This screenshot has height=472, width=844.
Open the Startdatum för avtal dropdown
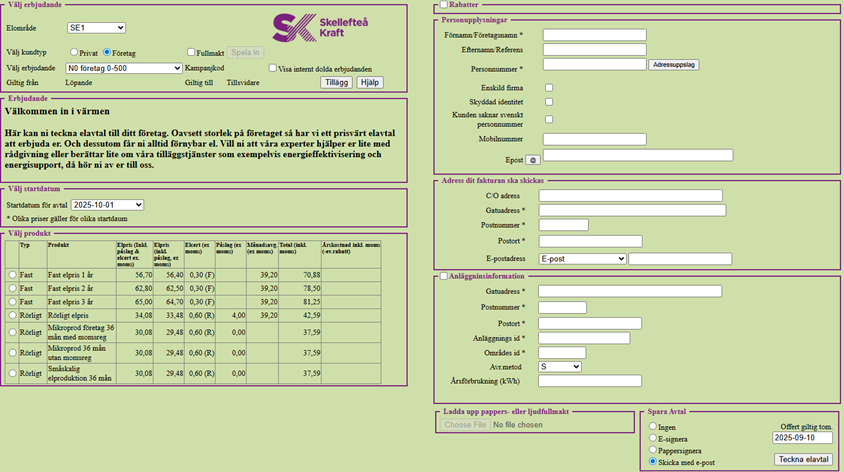coord(110,205)
